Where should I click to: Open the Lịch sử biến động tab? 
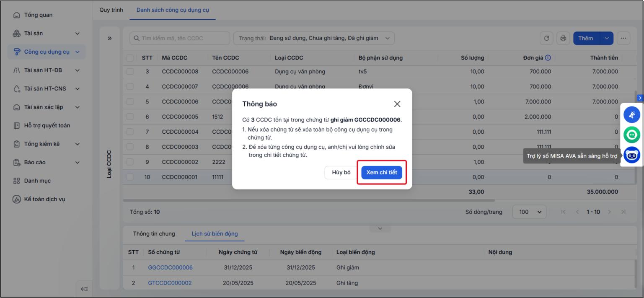[x=215, y=234]
